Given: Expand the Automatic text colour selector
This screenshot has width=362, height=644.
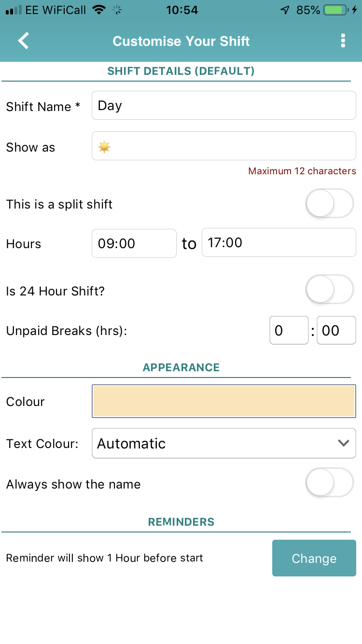Looking at the screenshot, I should click(223, 443).
